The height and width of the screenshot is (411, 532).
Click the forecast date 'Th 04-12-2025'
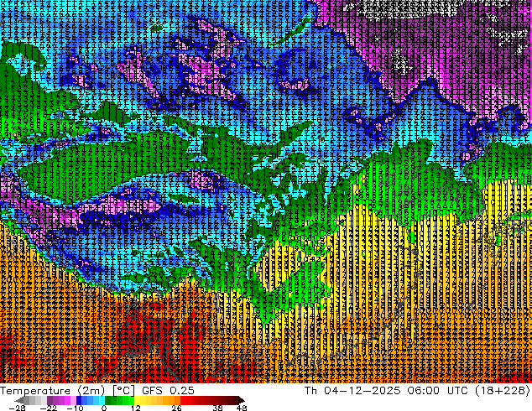pyautogui.click(x=352, y=391)
